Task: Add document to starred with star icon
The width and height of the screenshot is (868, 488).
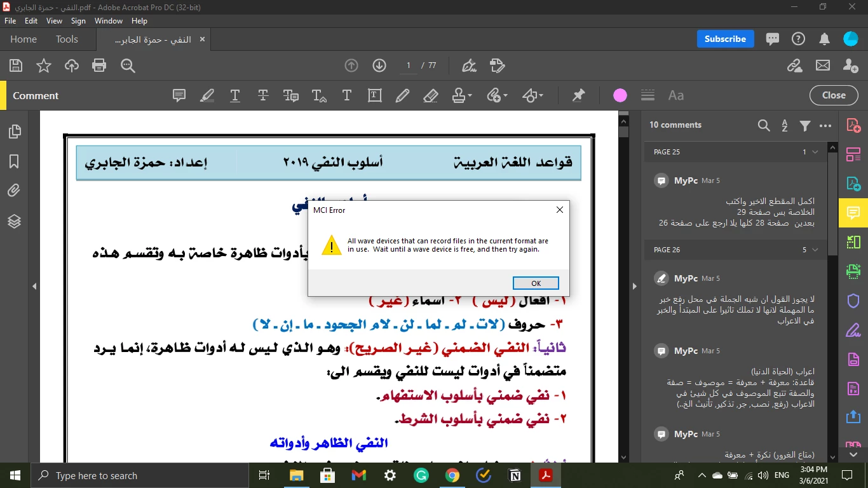Action: pyautogui.click(x=44, y=65)
